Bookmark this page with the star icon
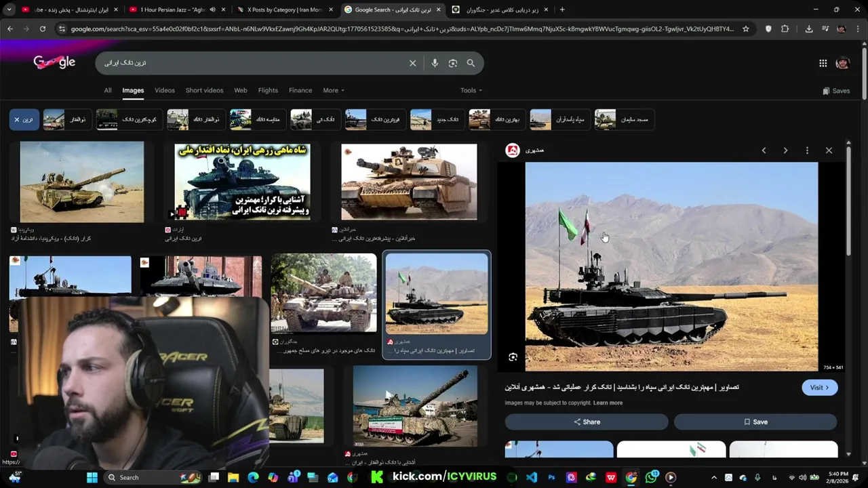The height and width of the screenshot is (488, 868). click(746, 29)
